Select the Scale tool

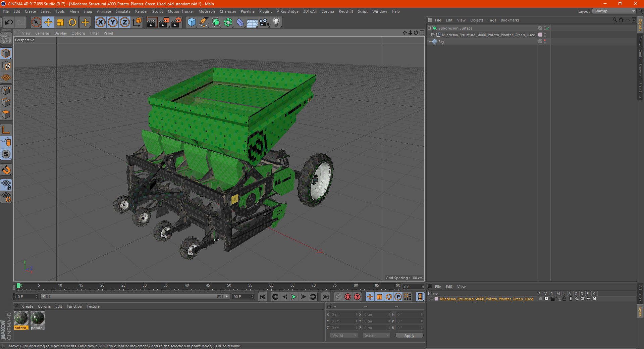[60, 22]
